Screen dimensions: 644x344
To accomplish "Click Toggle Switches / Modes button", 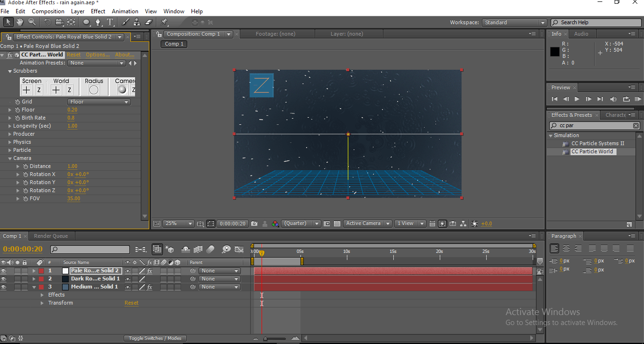I will 155,338.
